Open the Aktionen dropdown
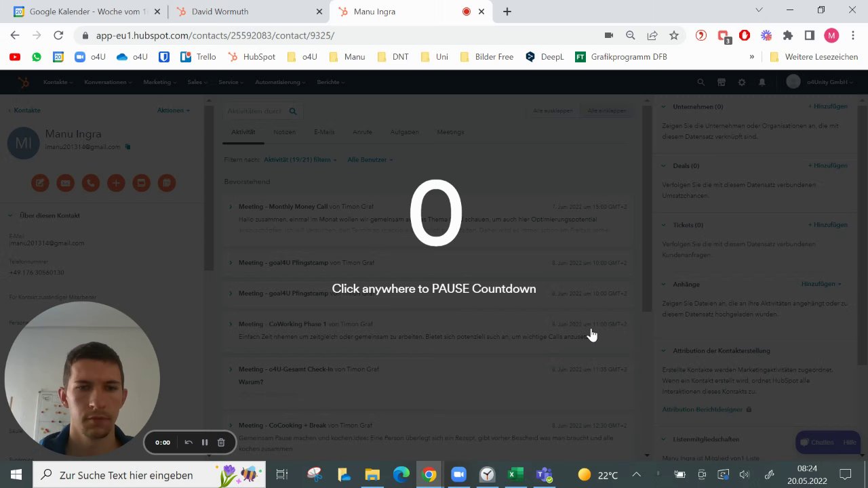 tap(174, 110)
